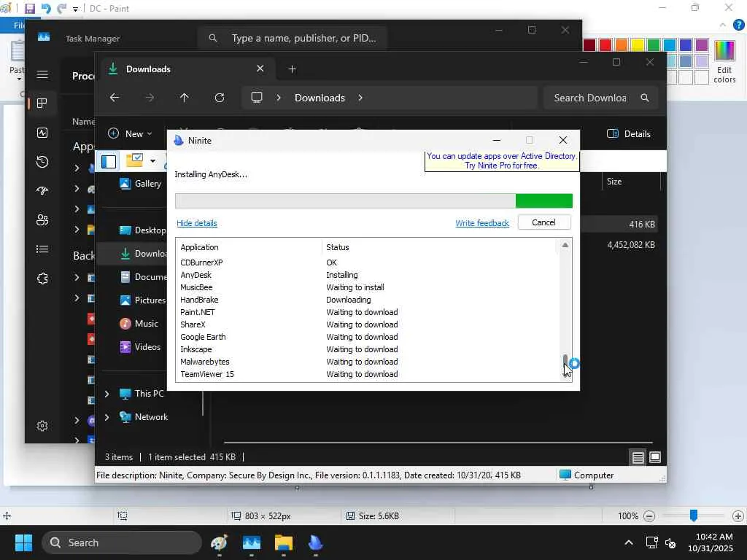Open Paint help question mark
This screenshot has height=560, width=747.
(738, 25)
